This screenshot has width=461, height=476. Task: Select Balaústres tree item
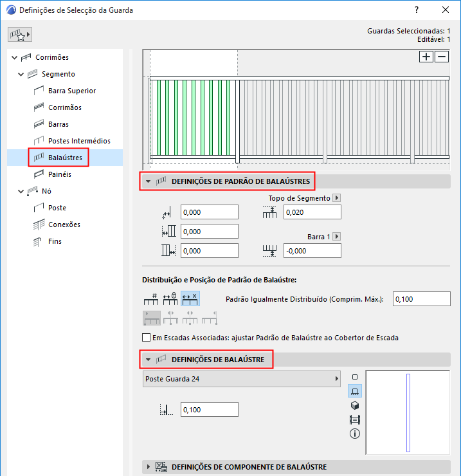65,158
